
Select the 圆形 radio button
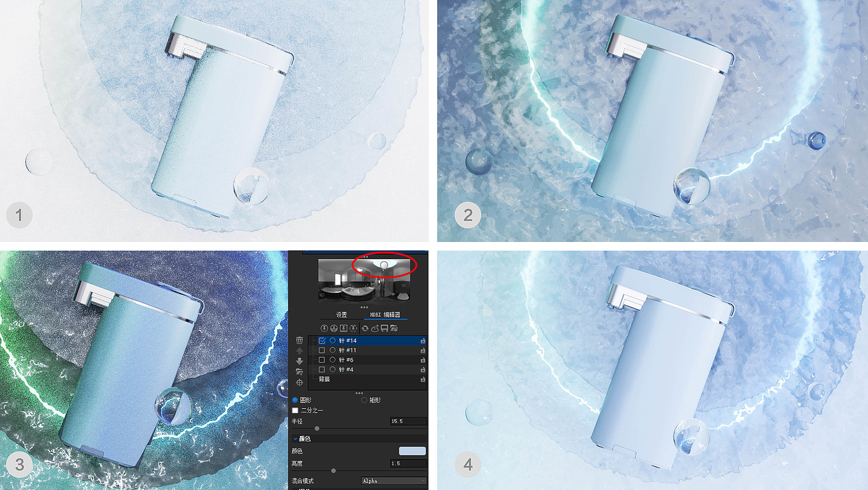point(295,400)
